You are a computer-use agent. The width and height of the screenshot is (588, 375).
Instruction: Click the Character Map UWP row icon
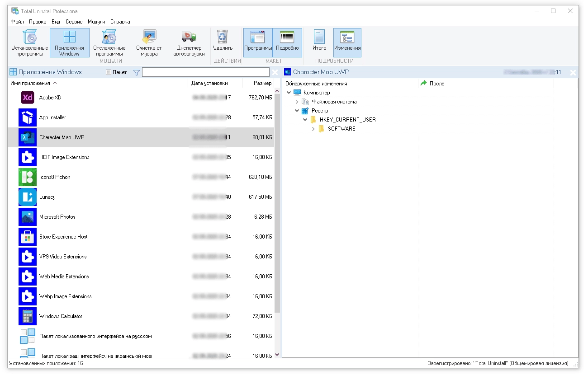[x=28, y=137]
